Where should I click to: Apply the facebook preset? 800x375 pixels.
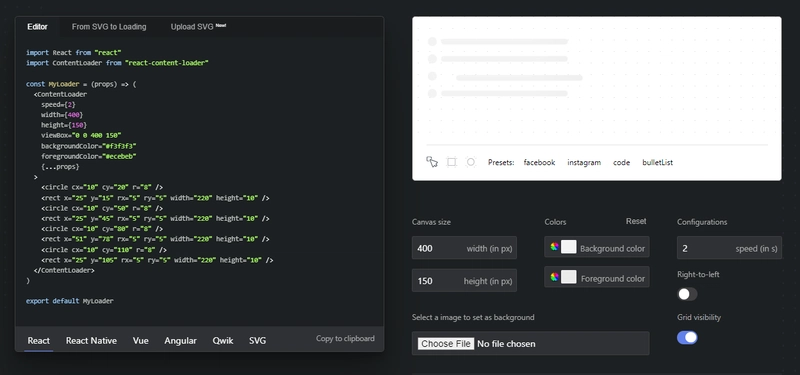[x=539, y=162]
